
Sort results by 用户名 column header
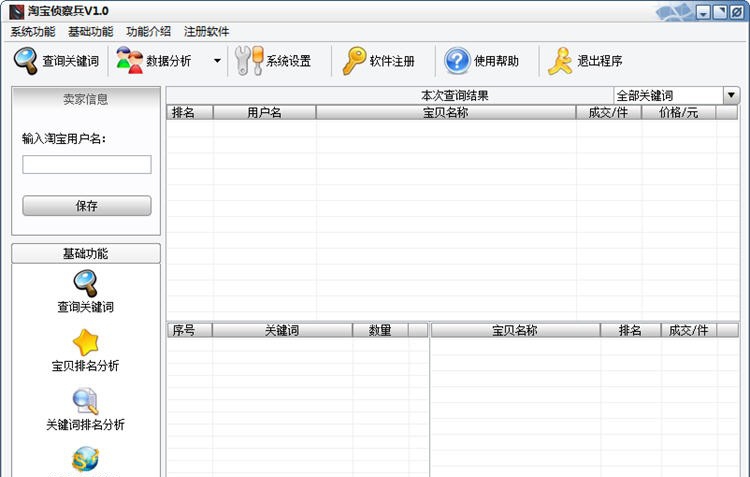[x=265, y=112]
